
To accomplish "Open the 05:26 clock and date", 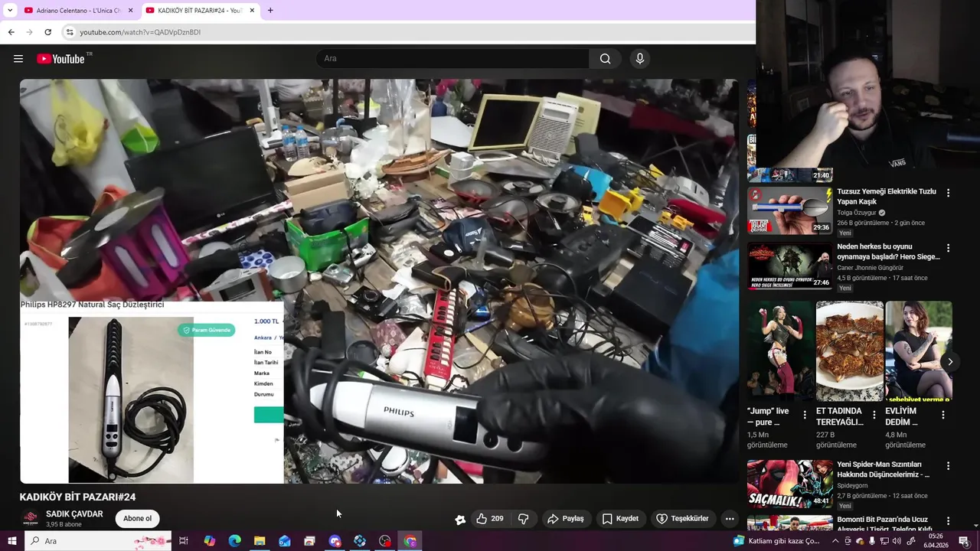I will [935, 541].
